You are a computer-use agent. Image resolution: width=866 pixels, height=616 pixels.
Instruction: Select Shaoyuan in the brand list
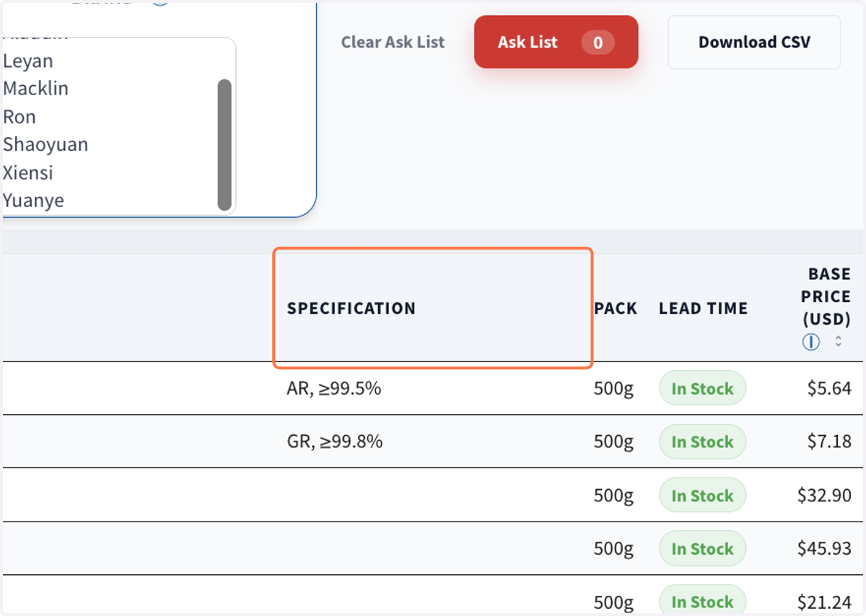click(x=45, y=144)
